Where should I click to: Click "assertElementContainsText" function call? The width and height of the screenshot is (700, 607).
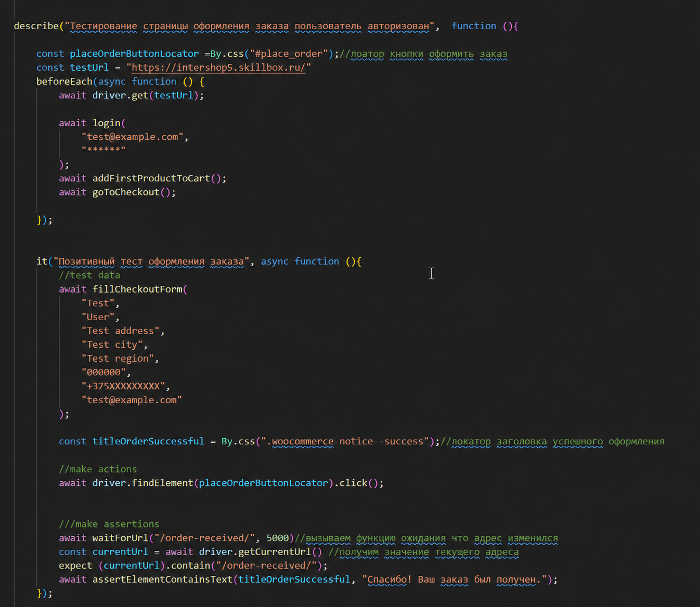162,579
